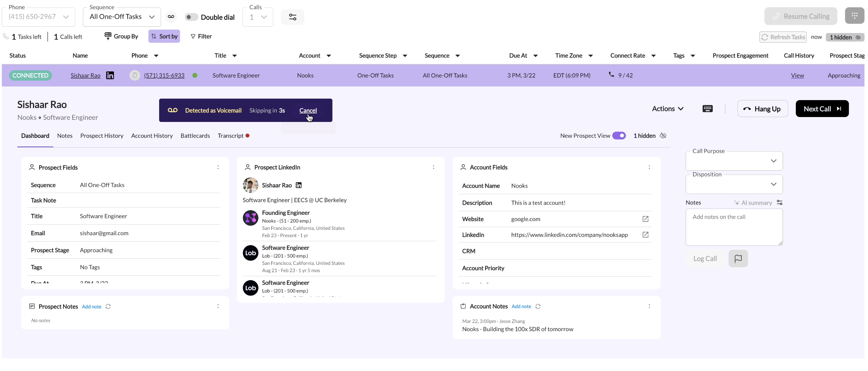Open the Filter options
The image size is (868, 371).
click(x=201, y=36)
